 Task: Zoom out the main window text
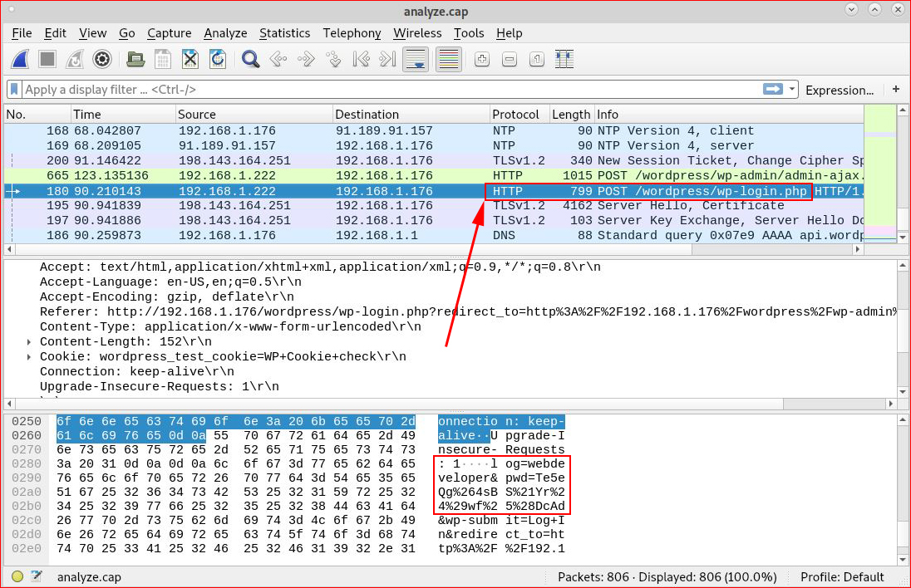[x=509, y=59]
